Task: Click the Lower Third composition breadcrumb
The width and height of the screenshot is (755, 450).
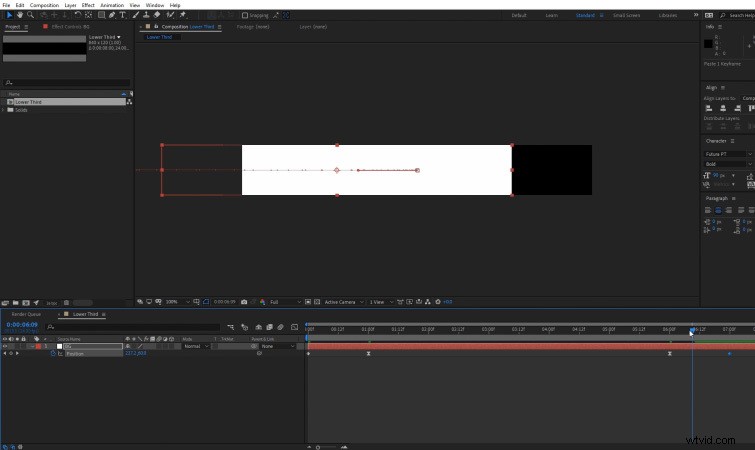Action: click(159, 37)
